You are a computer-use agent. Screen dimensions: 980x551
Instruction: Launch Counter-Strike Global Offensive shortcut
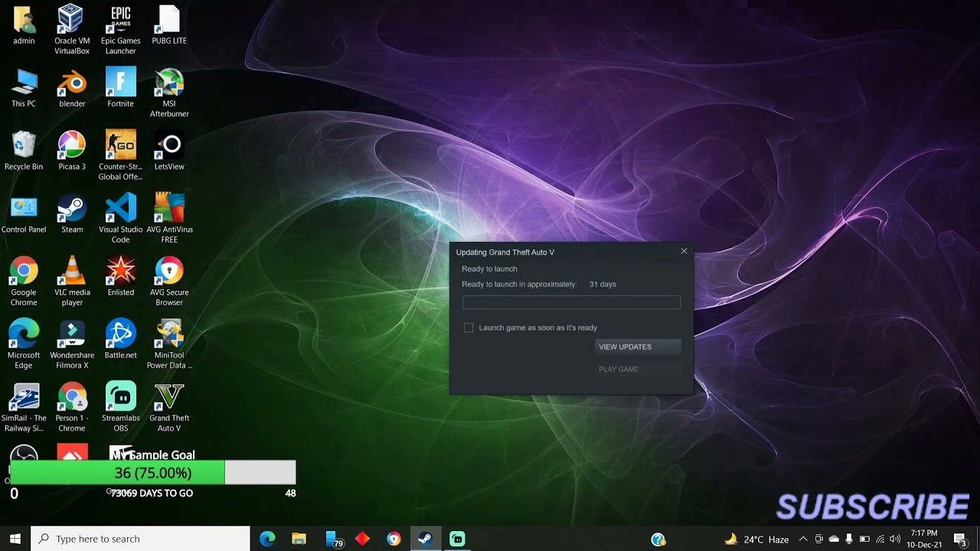tap(120, 155)
